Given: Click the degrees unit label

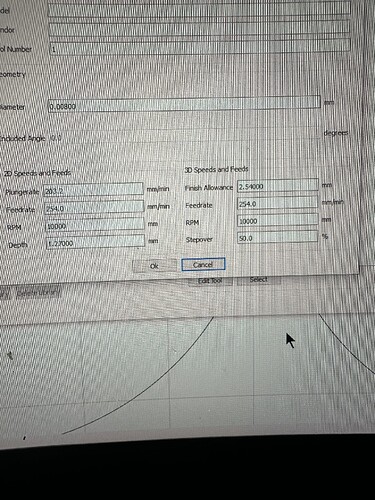Looking at the screenshot, I should pos(336,133).
